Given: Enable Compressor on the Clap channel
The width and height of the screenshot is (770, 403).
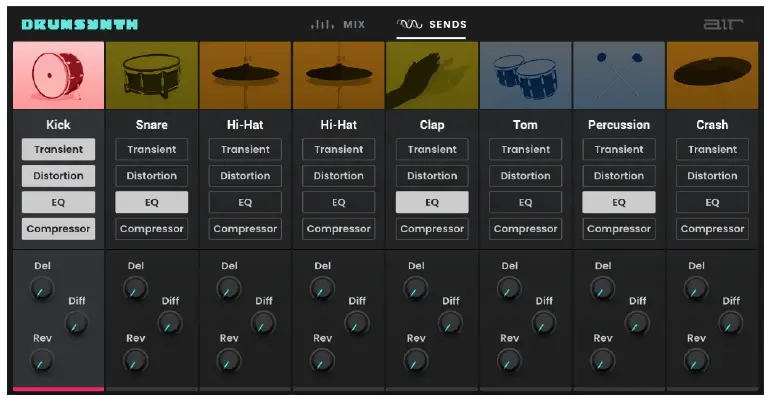Looking at the screenshot, I should click(432, 229).
